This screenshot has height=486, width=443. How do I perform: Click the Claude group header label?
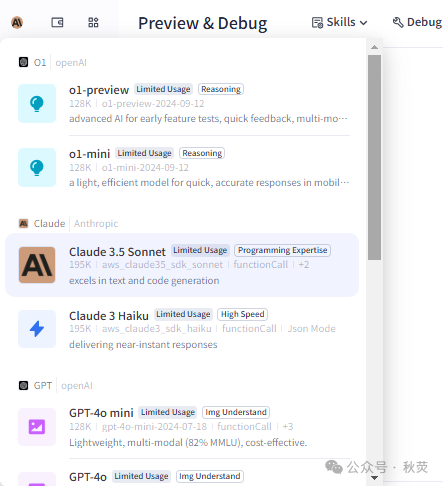pos(49,223)
